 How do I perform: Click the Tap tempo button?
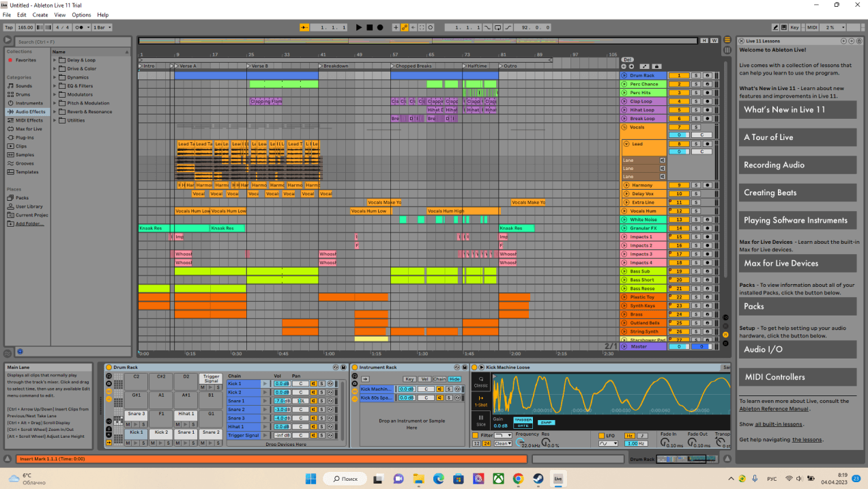point(9,27)
